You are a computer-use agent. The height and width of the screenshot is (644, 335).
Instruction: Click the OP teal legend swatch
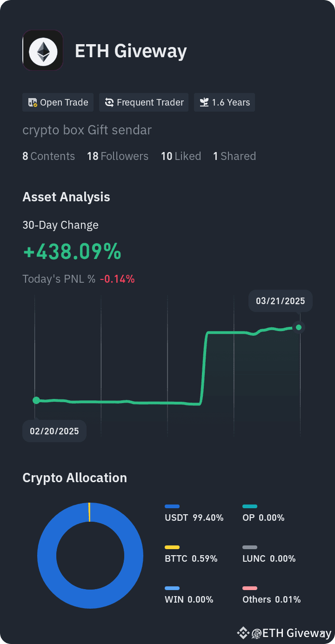tap(250, 506)
